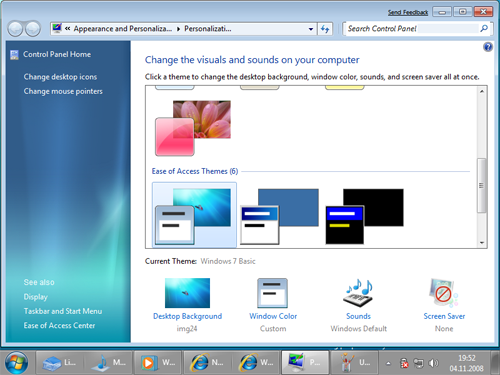
Task: Open Change desktop icons link
Action: [x=60, y=77]
